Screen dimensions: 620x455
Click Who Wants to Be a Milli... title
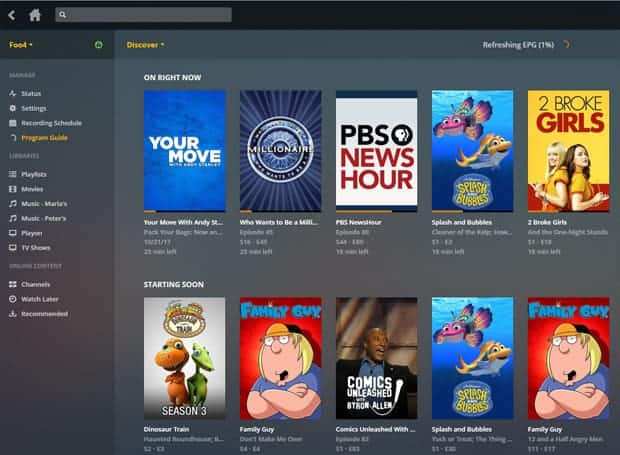(279, 222)
